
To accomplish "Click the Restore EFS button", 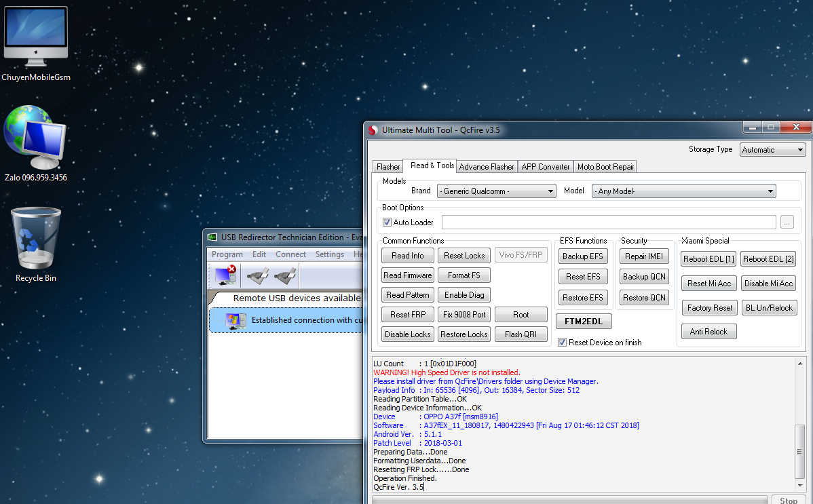I will [583, 298].
